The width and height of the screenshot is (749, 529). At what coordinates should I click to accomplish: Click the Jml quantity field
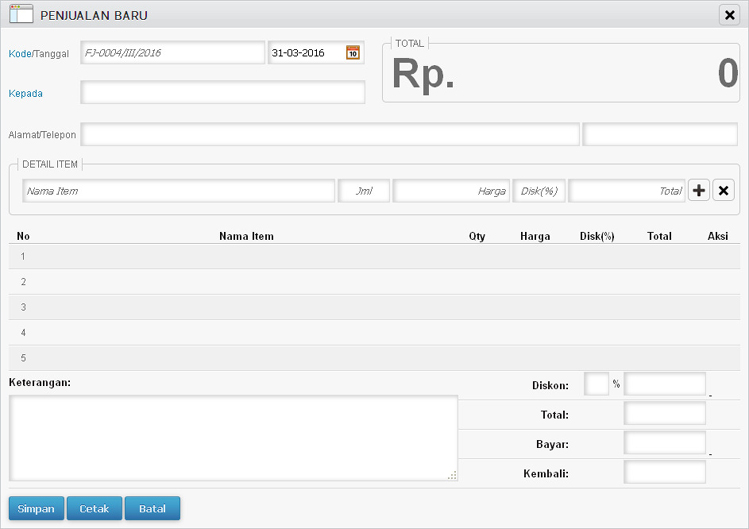pyautogui.click(x=364, y=191)
